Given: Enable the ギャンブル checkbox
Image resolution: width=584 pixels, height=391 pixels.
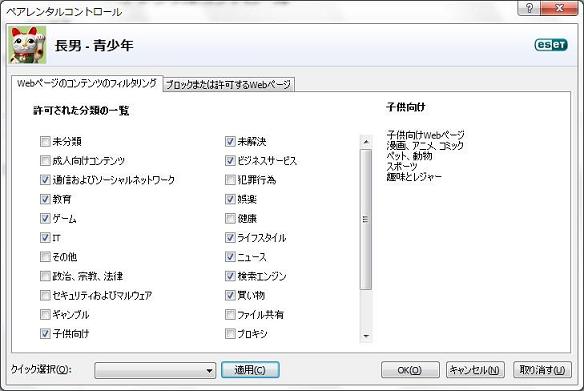Looking at the screenshot, I should coord(45,315).
